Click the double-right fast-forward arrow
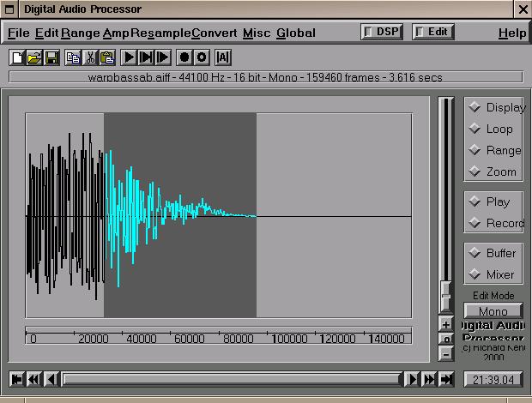Image resolution: width=532 pixels, height=403 pixels. 429,379
